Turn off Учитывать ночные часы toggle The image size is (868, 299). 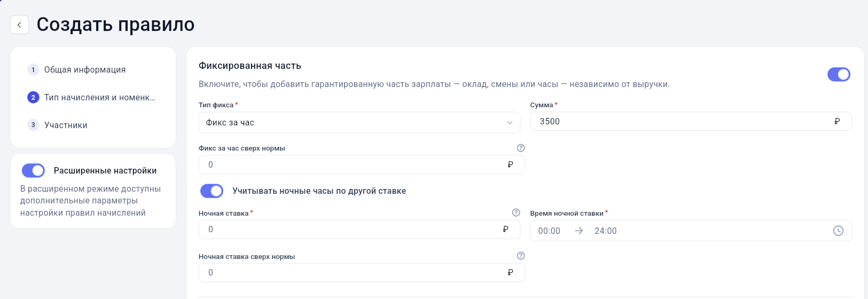(212, 191)
